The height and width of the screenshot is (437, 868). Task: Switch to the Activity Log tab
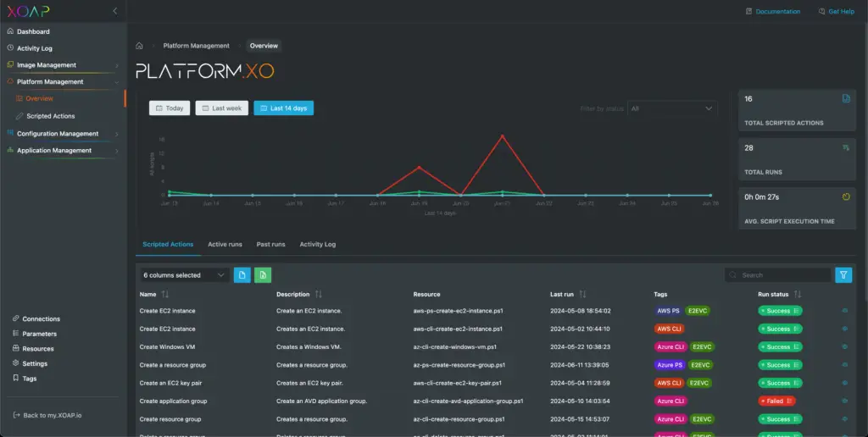click(x=317, y=244)
